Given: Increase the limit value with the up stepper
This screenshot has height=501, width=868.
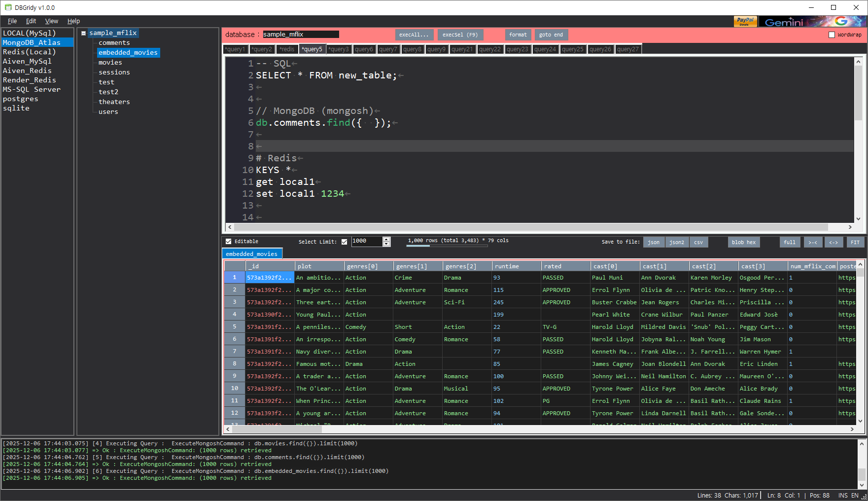Looking at the screenshot, I should click(386, 239).
